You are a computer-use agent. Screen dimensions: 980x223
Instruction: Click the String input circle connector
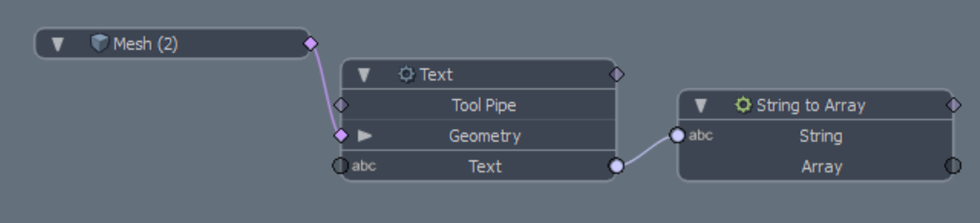coord(677,135)
